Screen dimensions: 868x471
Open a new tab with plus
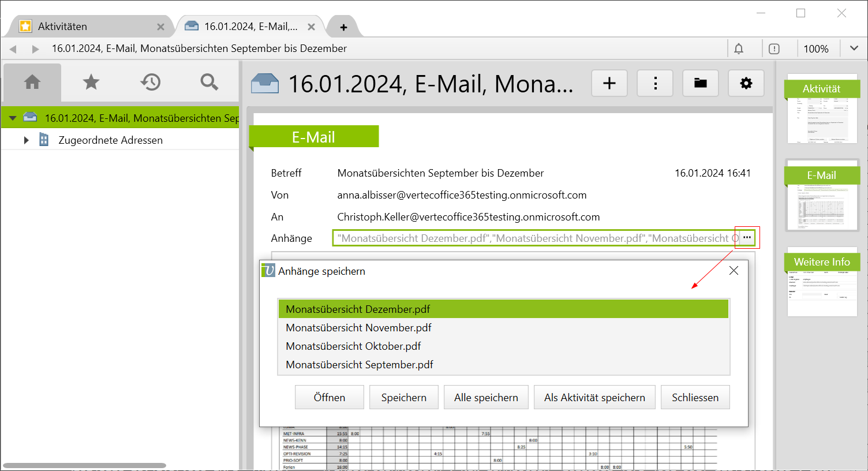pyautogui.click(x=343, y=27)
